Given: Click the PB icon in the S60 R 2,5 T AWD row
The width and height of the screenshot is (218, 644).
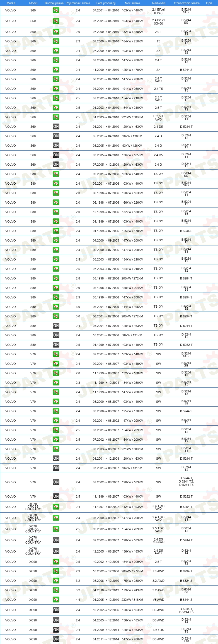Looking at the screenshot, I should click(56, 117).
